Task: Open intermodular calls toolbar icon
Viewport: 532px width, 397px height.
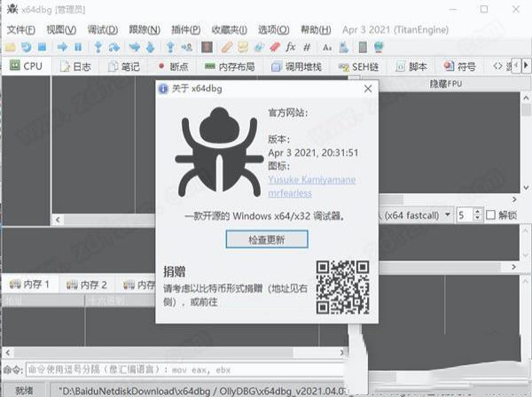Action: pos(343,47)
